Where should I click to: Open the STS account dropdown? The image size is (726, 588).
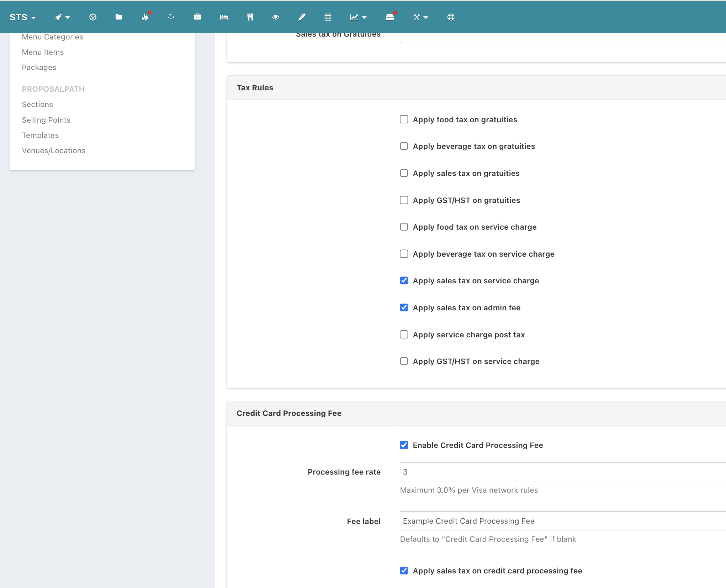(x=23, y=17)
